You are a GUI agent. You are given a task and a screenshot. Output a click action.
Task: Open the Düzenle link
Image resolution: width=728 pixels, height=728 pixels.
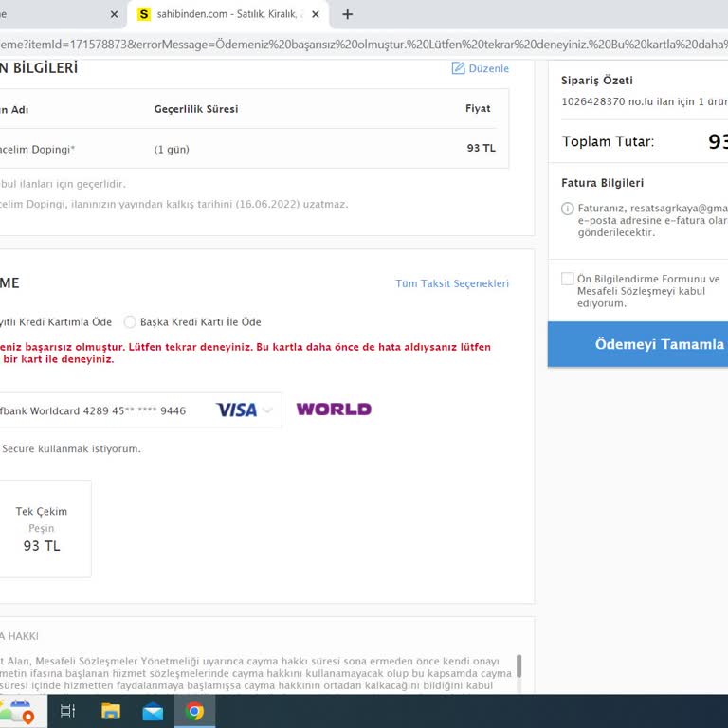pos(488,68)
